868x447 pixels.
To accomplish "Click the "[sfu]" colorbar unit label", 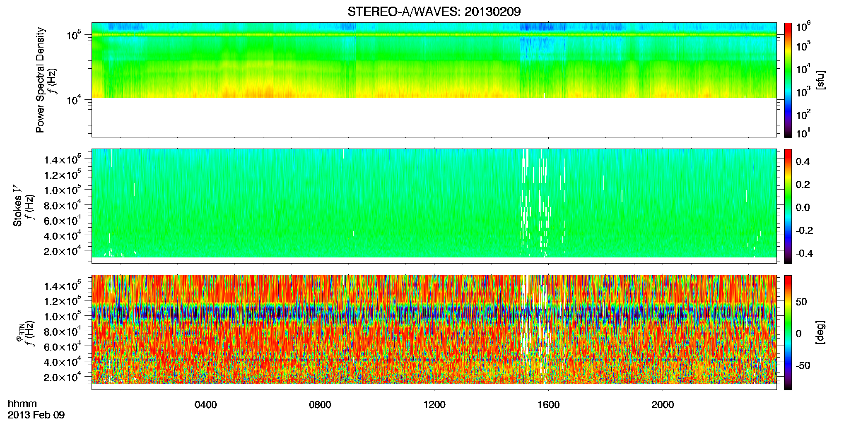I will [x=820, y=80].
